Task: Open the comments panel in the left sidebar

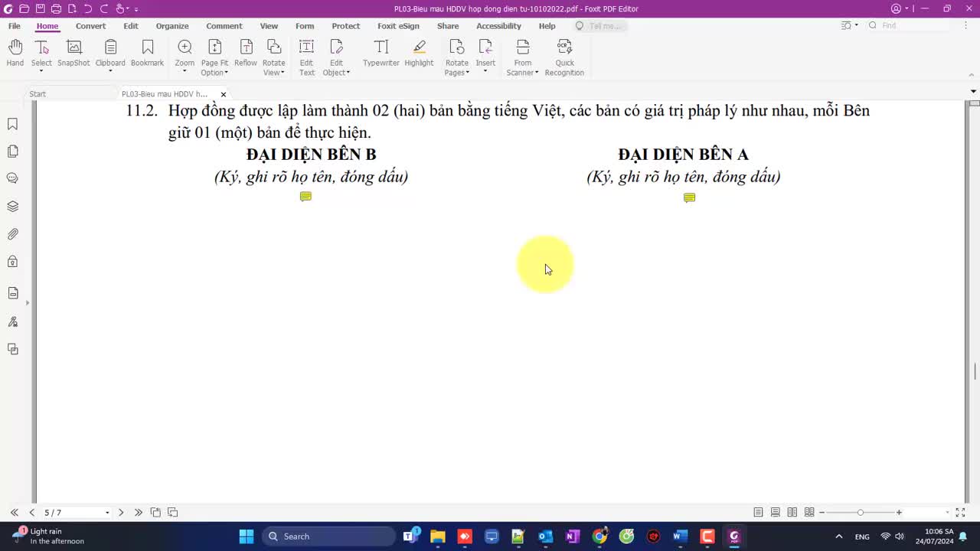Action: click(x=13, y=178)
